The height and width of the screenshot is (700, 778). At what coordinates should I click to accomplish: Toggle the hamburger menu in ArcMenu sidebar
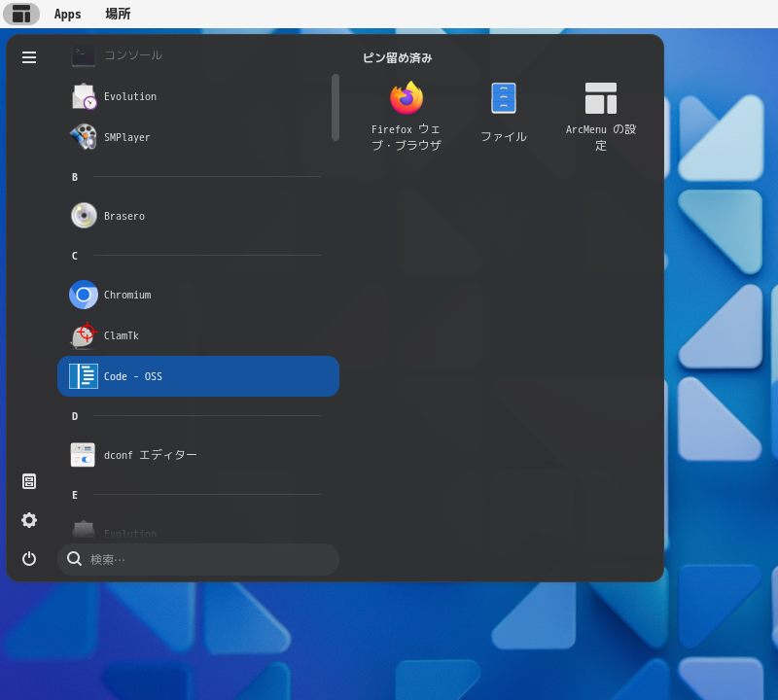click(x=29, y=57)
